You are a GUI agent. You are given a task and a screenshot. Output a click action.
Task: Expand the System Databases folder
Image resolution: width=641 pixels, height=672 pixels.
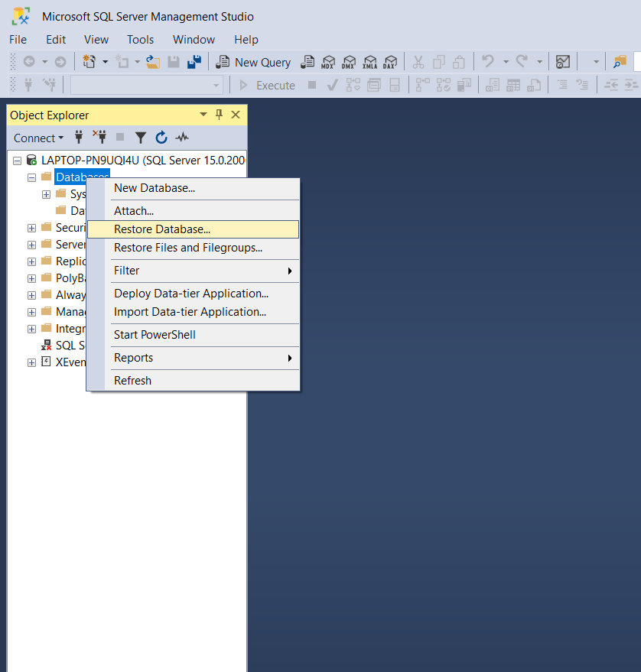point(45,193)
